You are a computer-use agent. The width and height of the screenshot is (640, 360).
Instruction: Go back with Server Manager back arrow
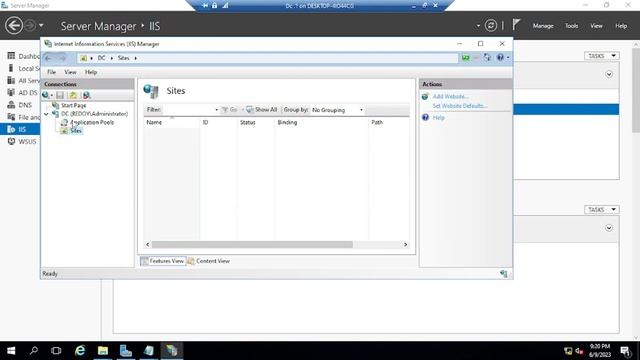[x=14, y=25]
